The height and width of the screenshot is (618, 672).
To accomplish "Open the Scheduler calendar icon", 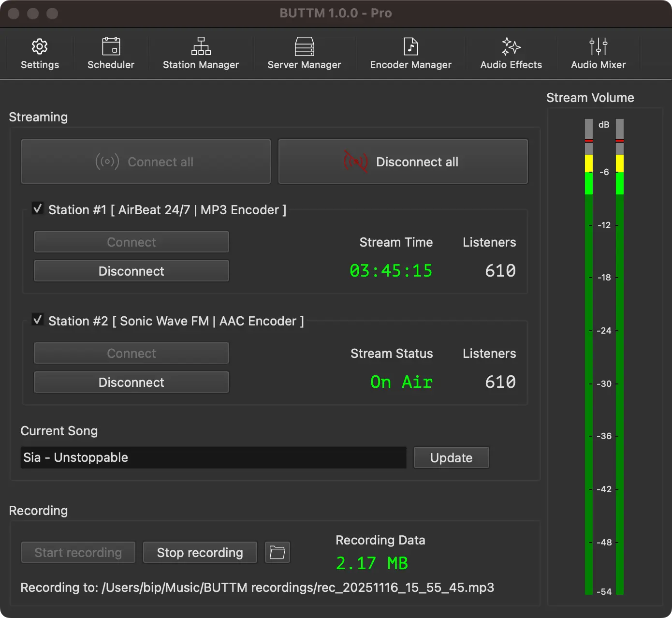I will (111, 47).
